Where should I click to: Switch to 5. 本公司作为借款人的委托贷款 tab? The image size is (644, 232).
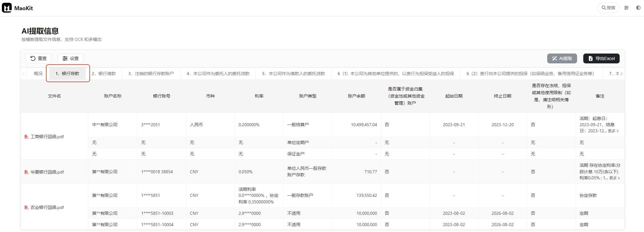pyautogui.click(x=293, y=74)
